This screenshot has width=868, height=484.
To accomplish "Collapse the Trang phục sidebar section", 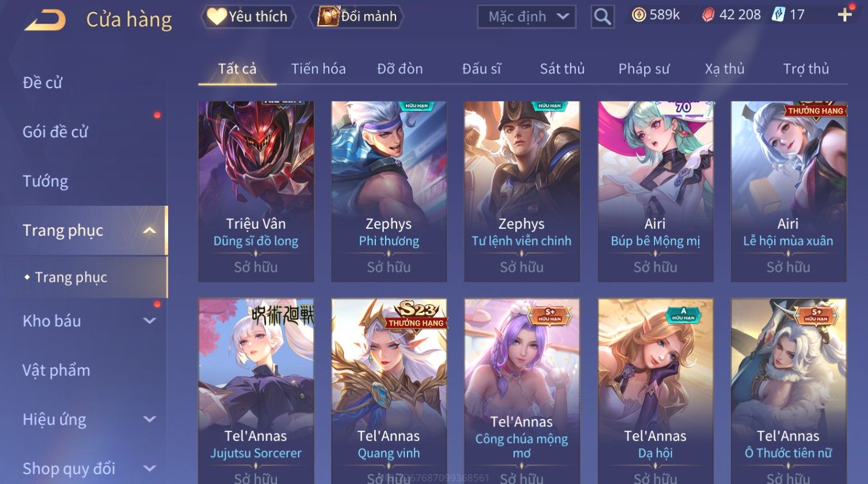I will pyautogui.click(x=149, y=230).
